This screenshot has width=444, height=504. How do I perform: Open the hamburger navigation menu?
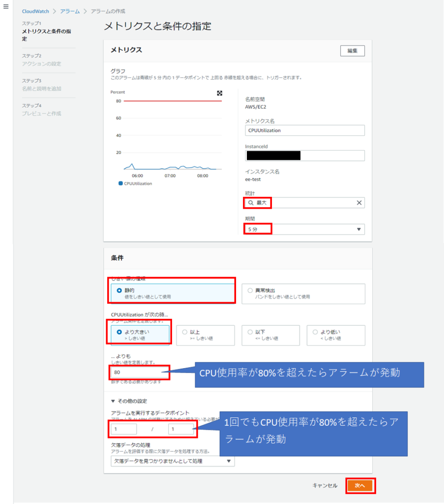6,6
